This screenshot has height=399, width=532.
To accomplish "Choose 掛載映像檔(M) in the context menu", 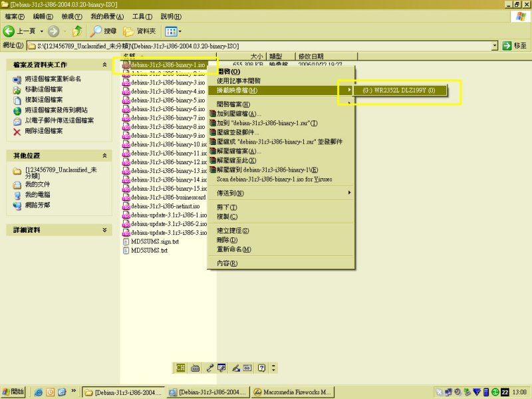I will click(x=281, y=90).
